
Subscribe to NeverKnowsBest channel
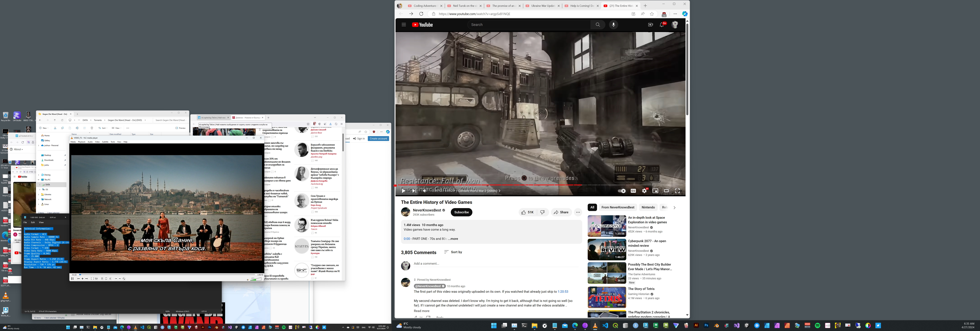click(x=462, y=212)
